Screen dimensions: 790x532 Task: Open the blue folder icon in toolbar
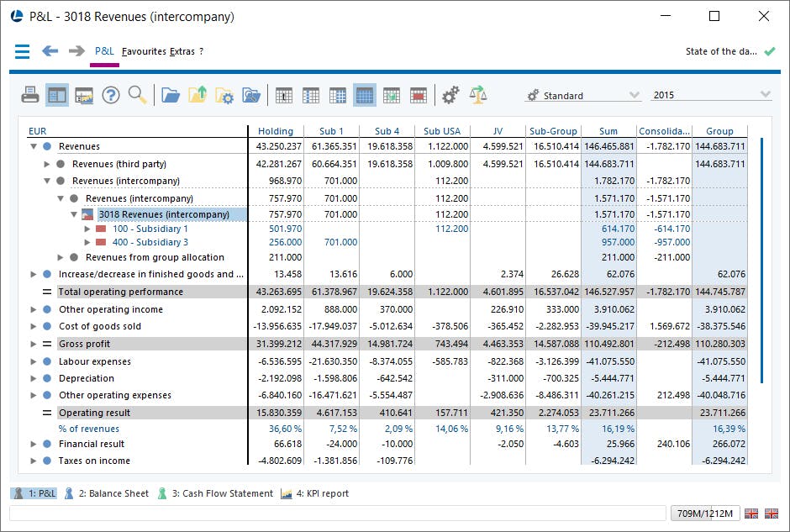coord(171,95)
